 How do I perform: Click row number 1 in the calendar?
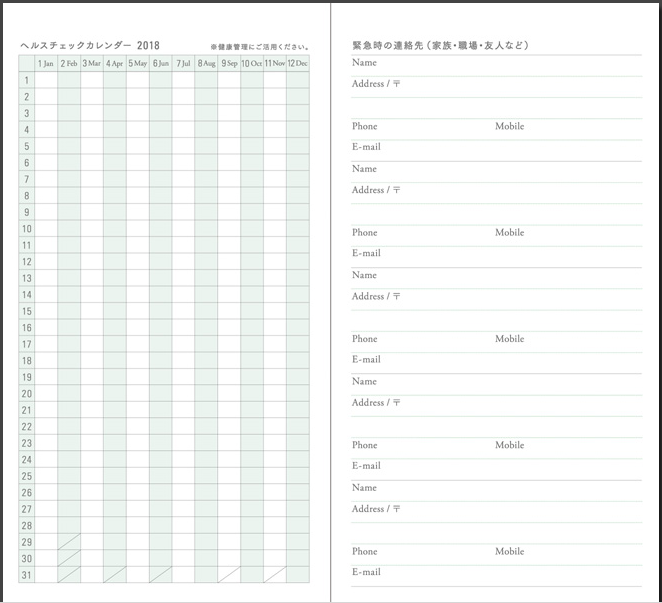click(27, 80)
